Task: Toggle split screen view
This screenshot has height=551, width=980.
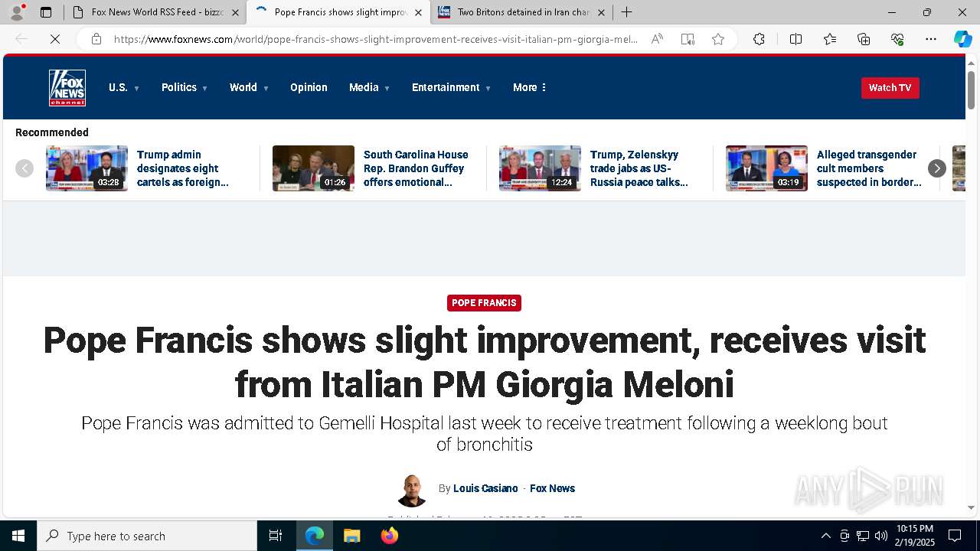Action: tap(795, 39)
